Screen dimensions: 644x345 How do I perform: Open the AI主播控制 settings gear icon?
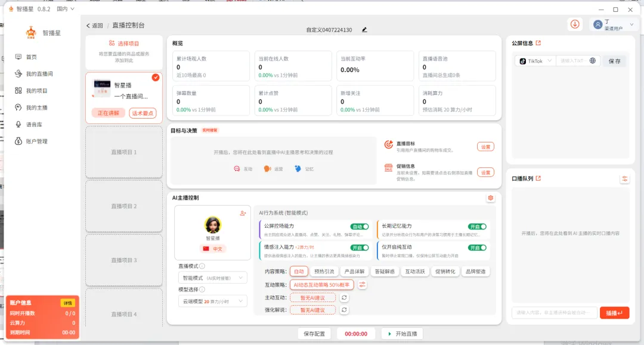(x=490, y=198)
